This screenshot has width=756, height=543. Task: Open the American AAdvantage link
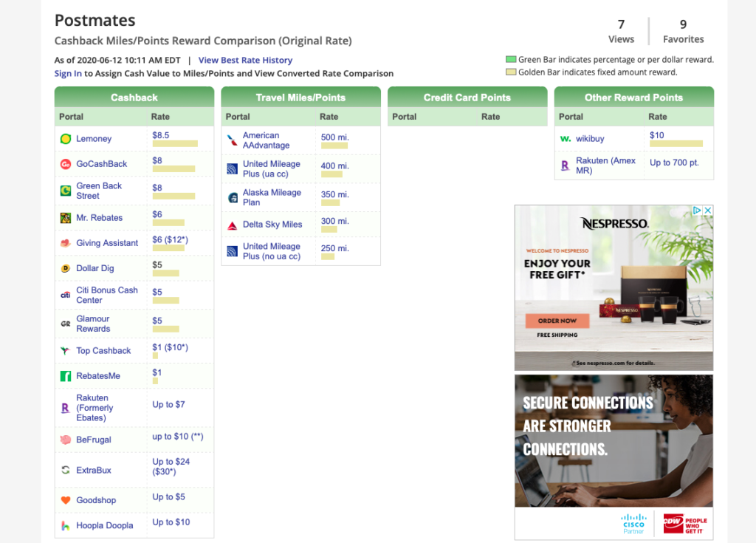[266, 140]
